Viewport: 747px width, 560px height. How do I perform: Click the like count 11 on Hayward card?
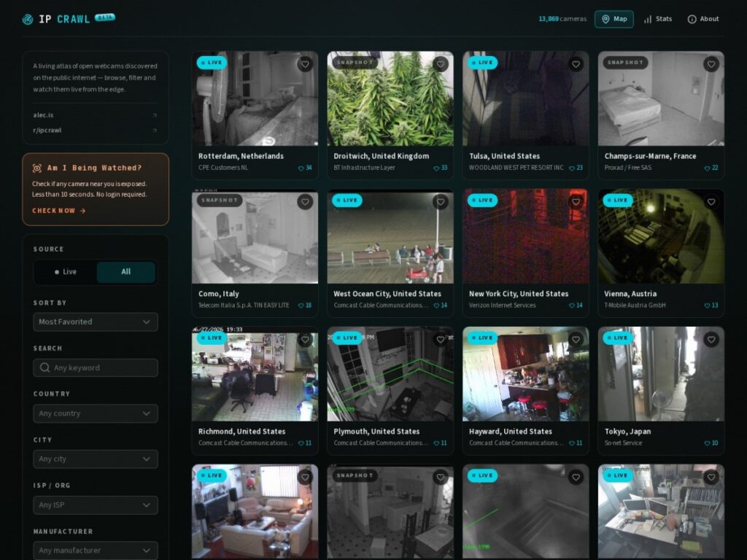(576, 443)
